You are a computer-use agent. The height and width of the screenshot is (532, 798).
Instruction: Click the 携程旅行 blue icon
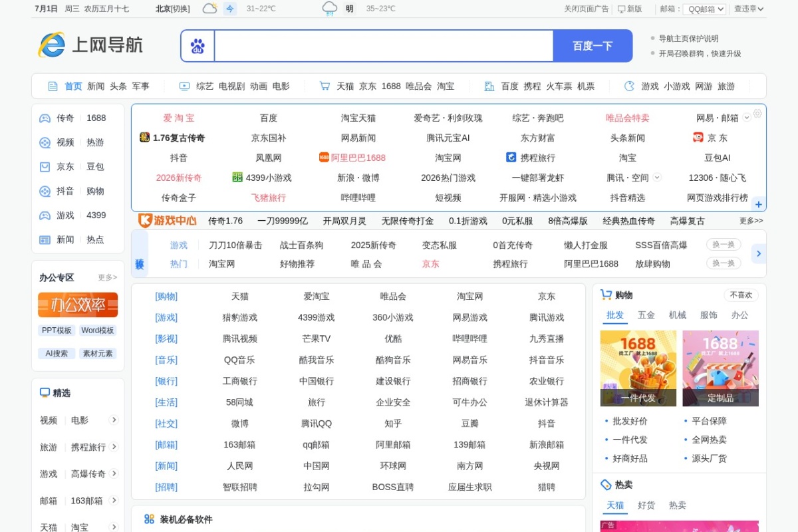[x=511, y=158]
